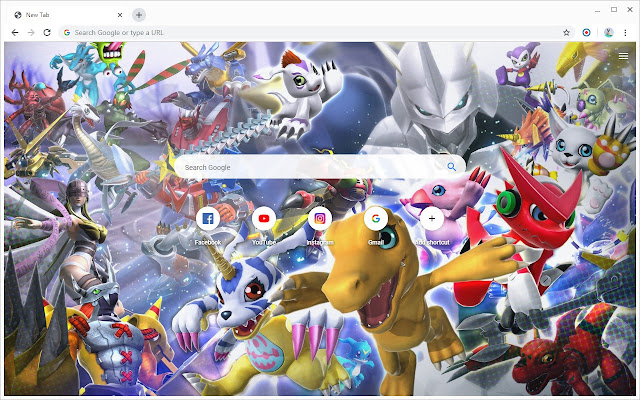Click the blue magnifier search icon

(451, 167)
